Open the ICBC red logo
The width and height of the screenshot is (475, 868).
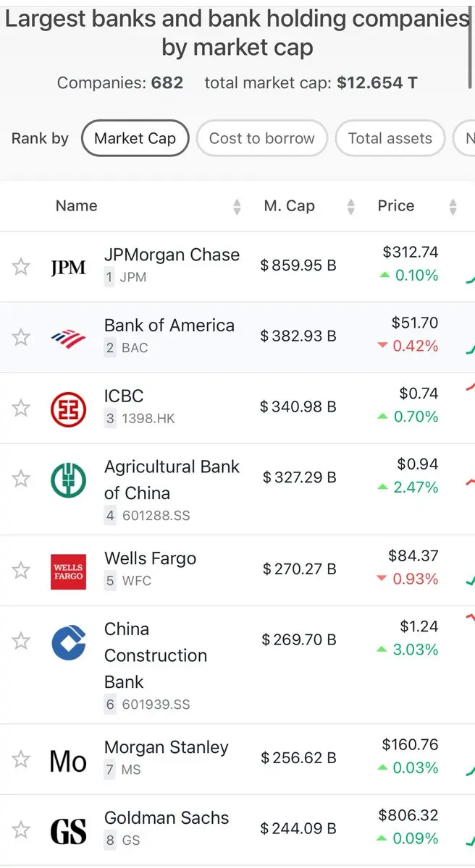68,408
